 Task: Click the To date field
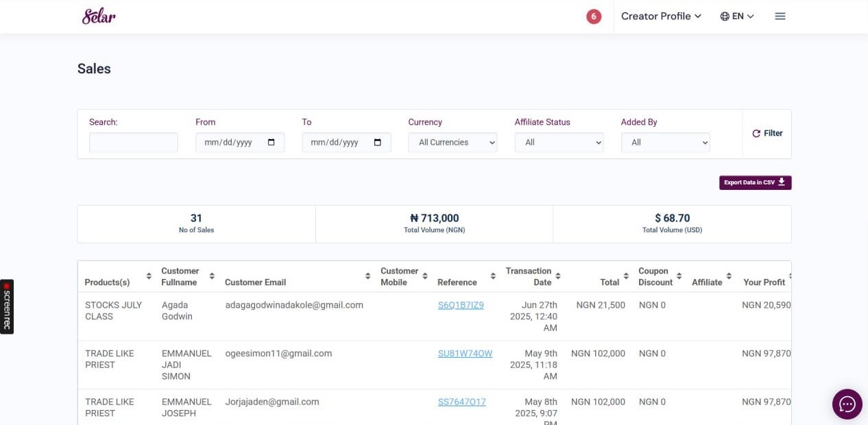[x=346, y=143]
